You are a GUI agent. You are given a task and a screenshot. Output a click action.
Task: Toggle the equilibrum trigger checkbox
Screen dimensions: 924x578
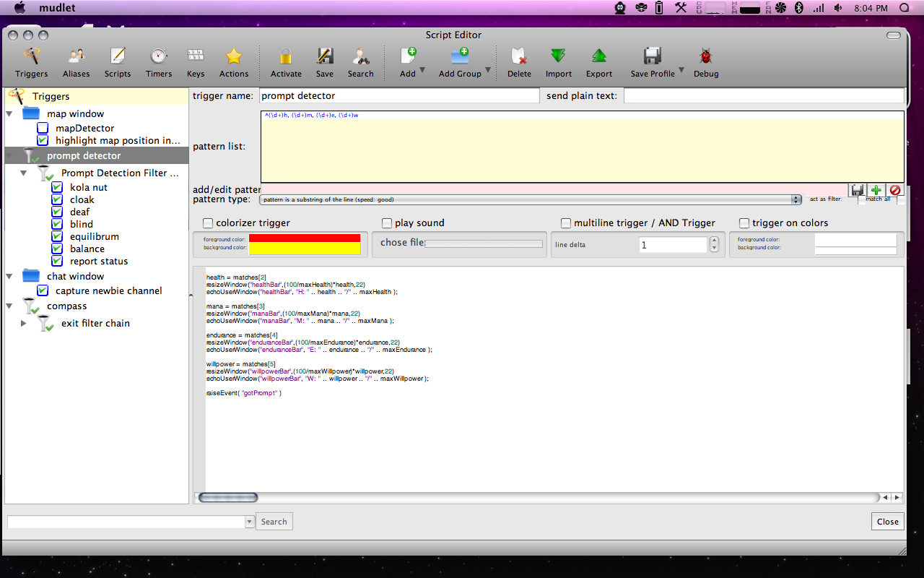(57, 236)
